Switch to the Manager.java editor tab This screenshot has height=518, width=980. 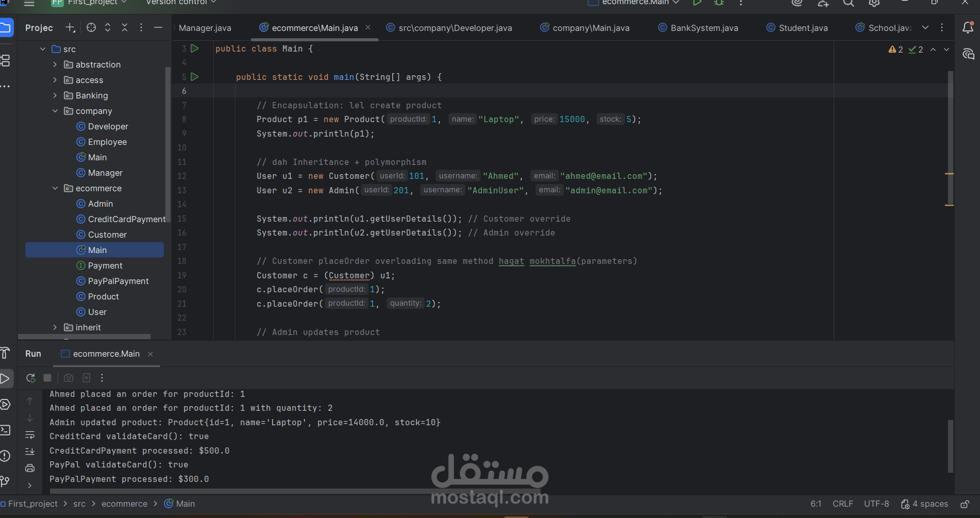click(x=205, y=28)
